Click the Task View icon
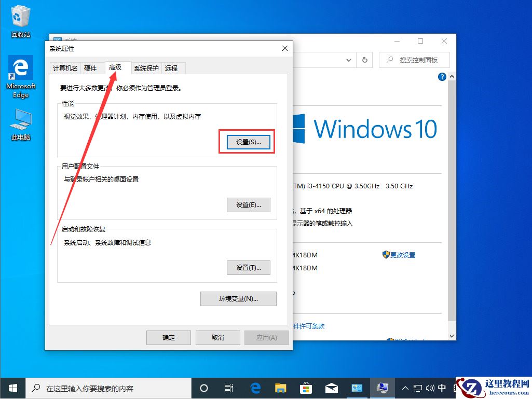 pos(229,388)
